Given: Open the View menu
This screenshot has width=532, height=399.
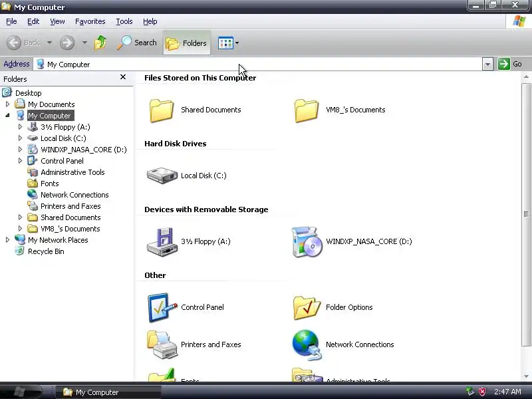Looking at the screenshot, I should coord(57,21).
